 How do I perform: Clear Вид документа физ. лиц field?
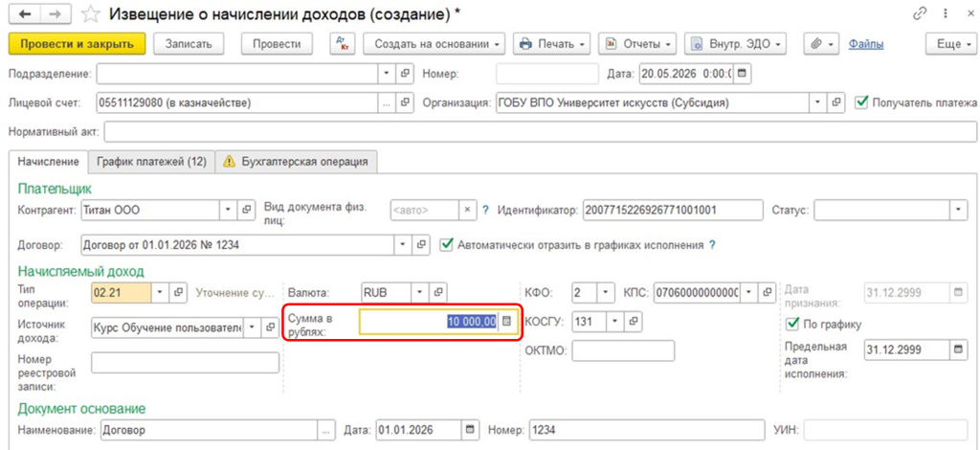coord(467,210)
